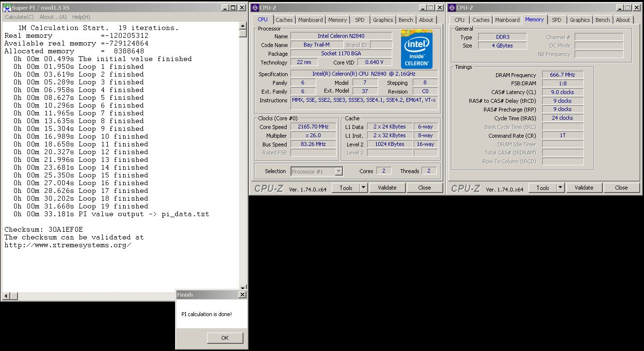Click the Command Rate value 1T
The image size is (644, 351).
(563, 135)
